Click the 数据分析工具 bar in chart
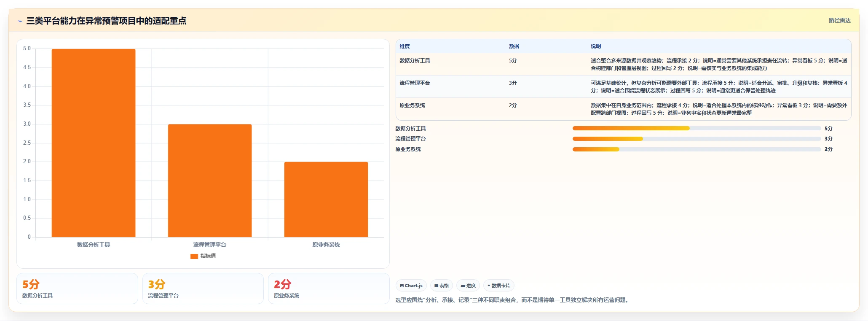Image resolution: width=868 pixels, height=321 pixels. [94, 143]
